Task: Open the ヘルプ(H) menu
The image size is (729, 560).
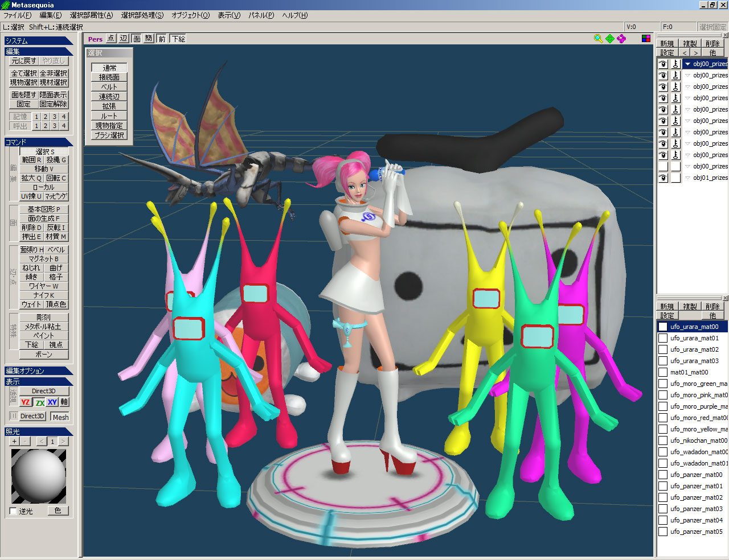Action: click(294, 15)
